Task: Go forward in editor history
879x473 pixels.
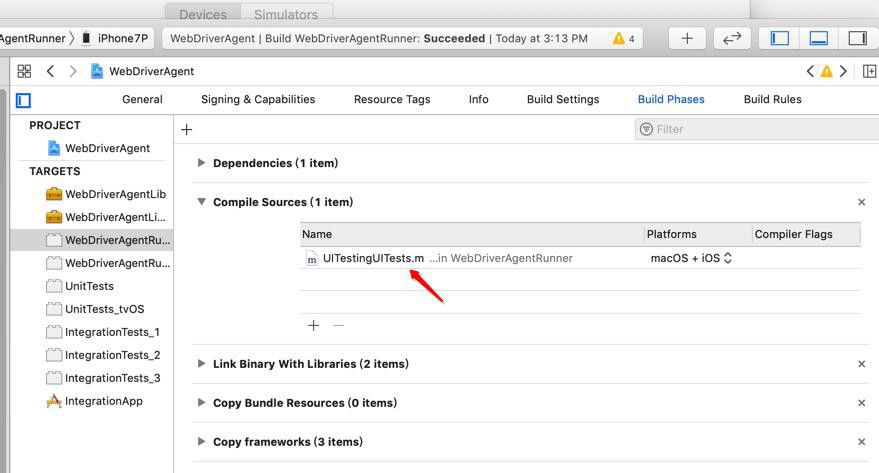Action: point(73,71)
